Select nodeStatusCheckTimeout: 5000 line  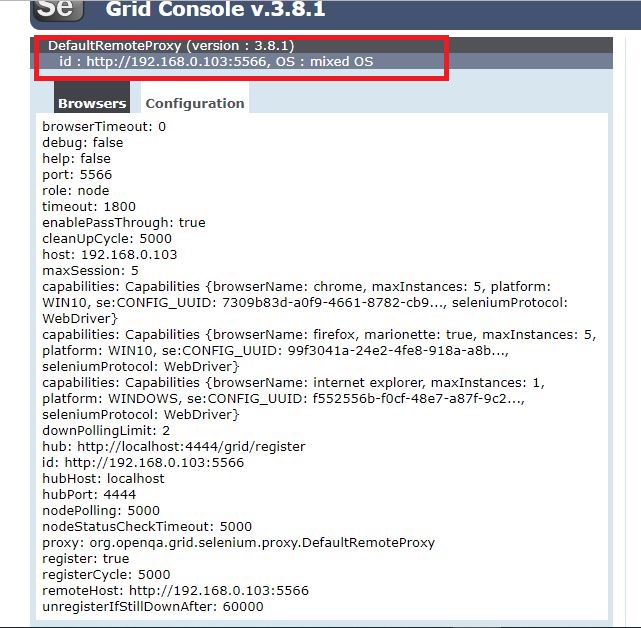pyautogui.click(x=147, y=526)
